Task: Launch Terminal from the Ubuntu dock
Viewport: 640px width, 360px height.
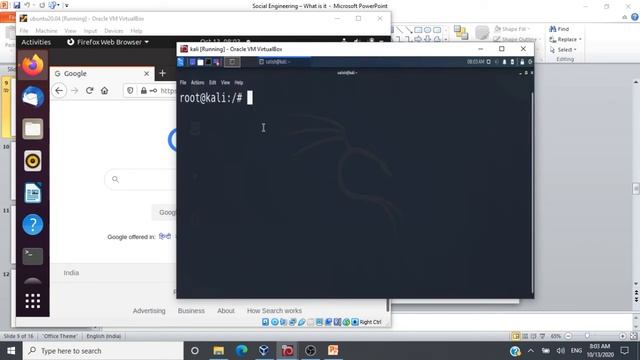Action: [33, 256]
